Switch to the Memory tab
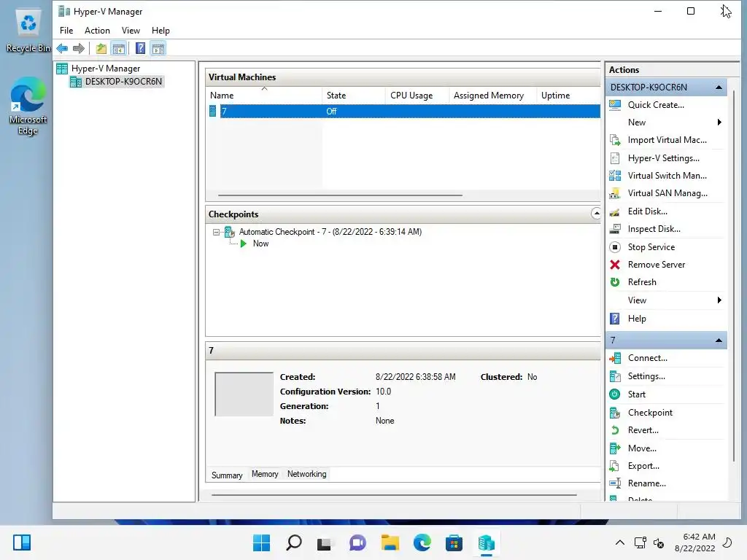The width and height of the screenshot is (747, 560). click(x=265, y=474)
